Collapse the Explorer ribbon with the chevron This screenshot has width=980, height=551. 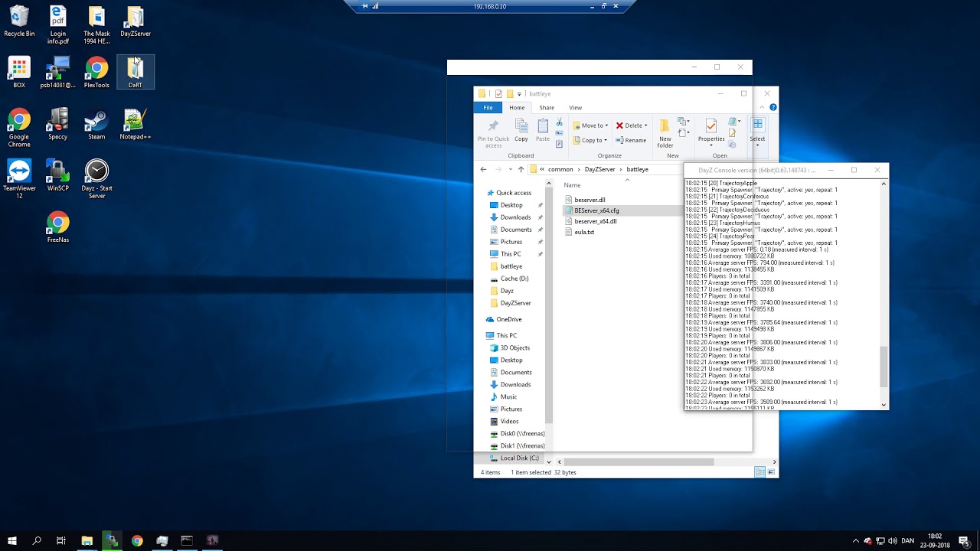click(762, 107)
